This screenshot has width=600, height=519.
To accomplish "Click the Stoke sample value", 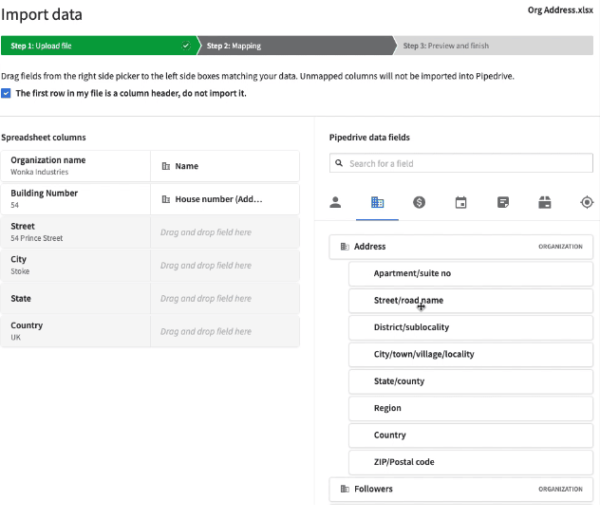I will 20,271.
